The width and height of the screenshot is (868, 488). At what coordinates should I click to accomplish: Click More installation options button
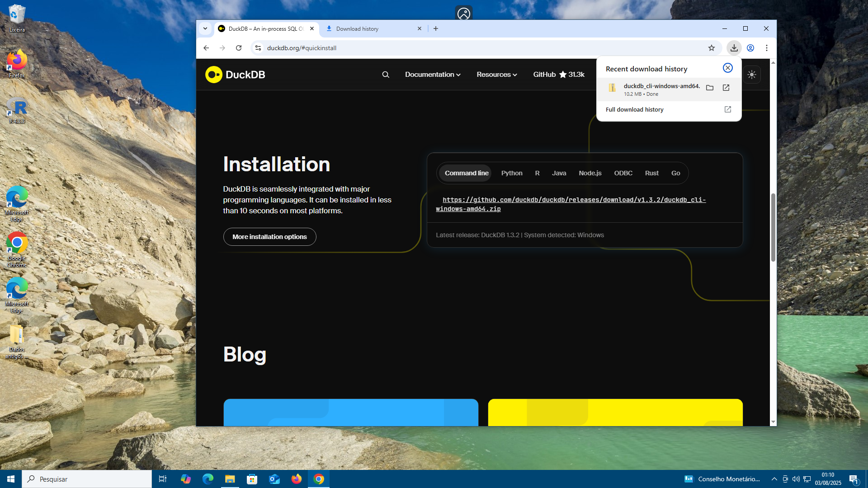pyautogui.click(x=269, y=237)
